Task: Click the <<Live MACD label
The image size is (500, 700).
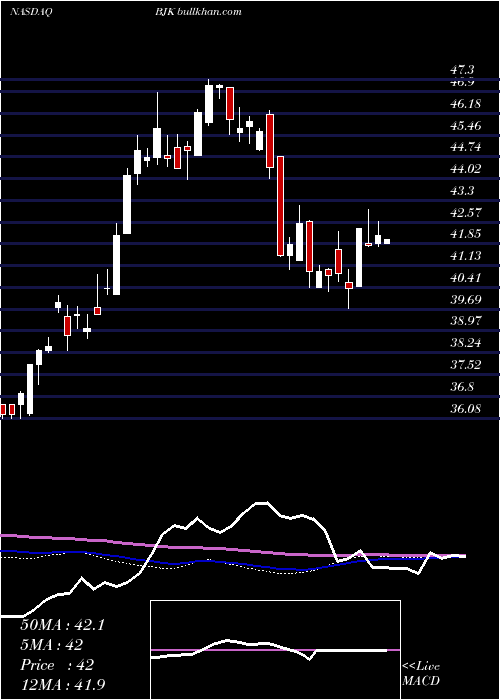Action: (421, 673)
